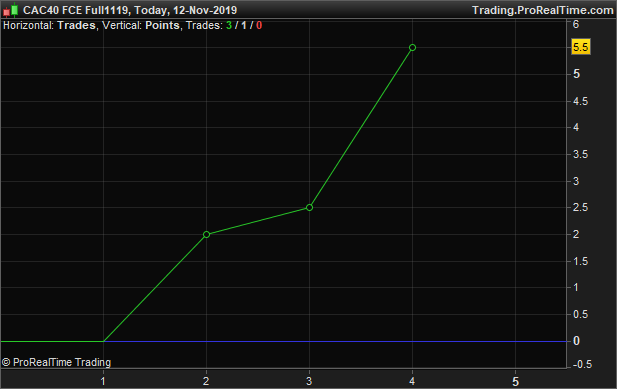Click the vertical axis label 6

pos(576,24)
